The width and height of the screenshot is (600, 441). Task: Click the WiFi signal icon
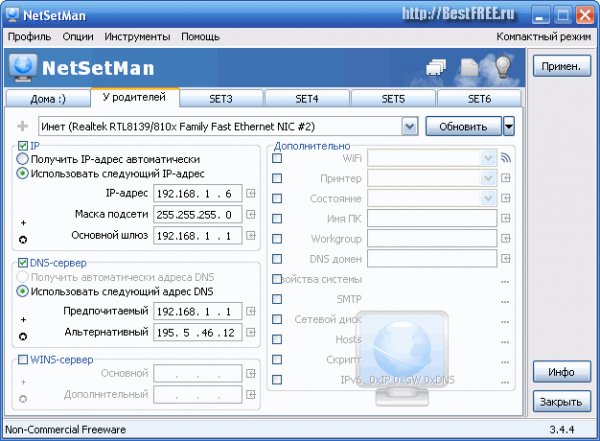pos(506,158)
